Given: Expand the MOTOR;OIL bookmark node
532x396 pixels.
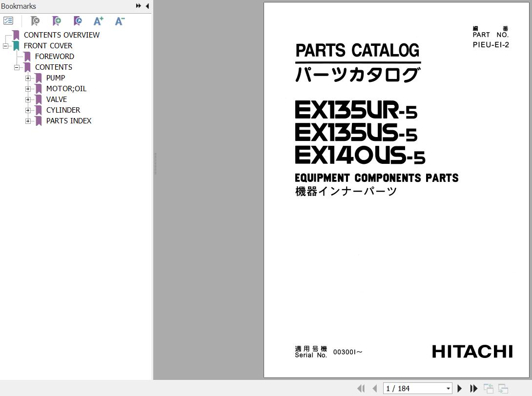Looking at the screenshot, I should tap(28, 89).
